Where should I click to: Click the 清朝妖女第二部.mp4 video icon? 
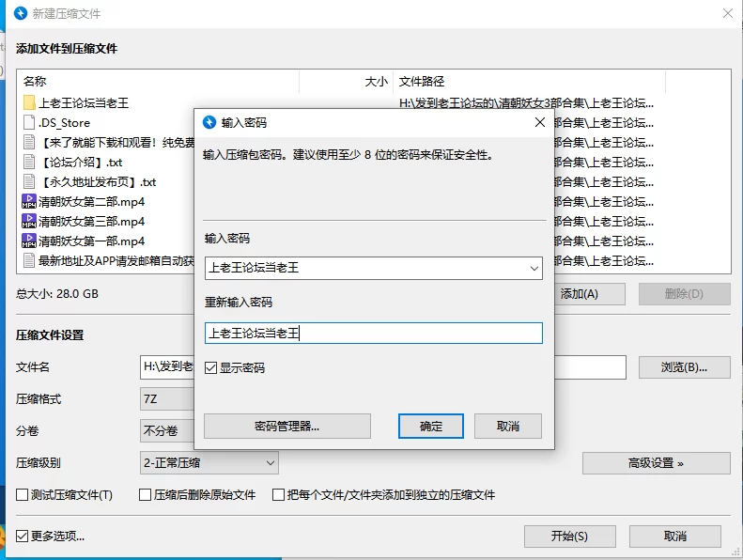click(29, 201)
